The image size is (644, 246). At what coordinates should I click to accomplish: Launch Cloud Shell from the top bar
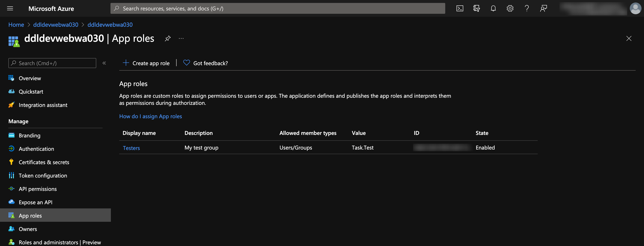coord(460,8)
